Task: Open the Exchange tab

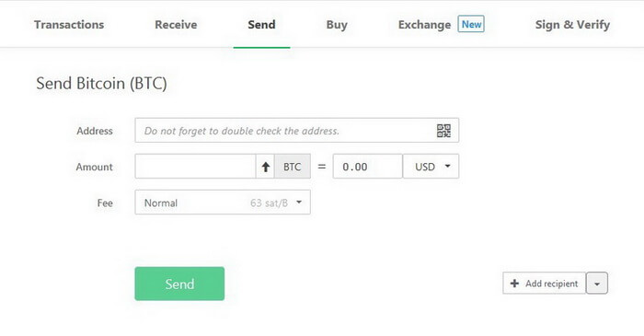Action: click(425, 25)
